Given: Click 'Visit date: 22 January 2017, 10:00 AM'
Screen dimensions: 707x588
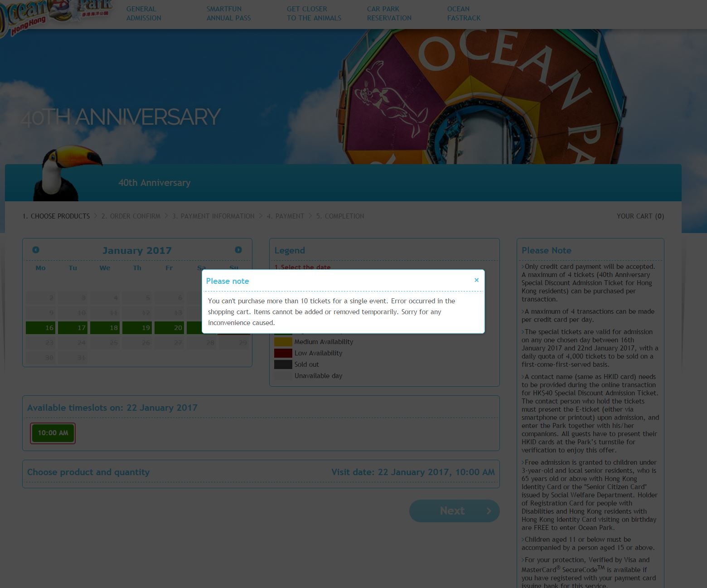Looking at the screenshot, I should 413,472.
